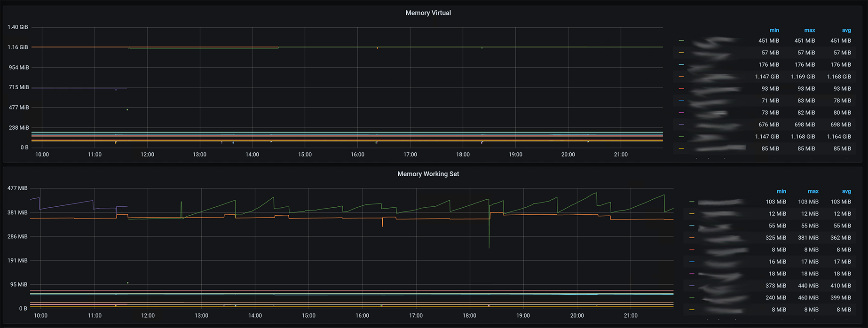
Task: Click the 460 MiB max value
Action: tap(808, 297)
